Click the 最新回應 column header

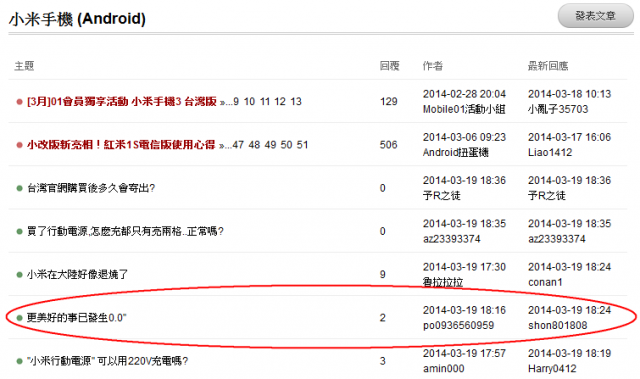pyautogui.click(x=548, y=66)
